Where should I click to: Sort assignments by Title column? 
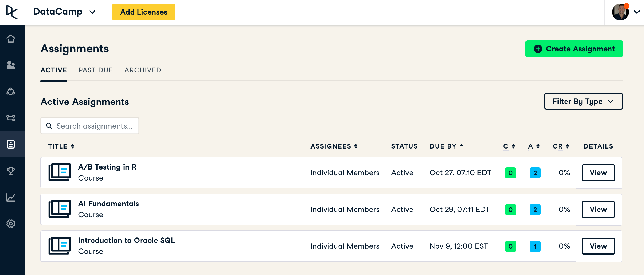[61, 146]
